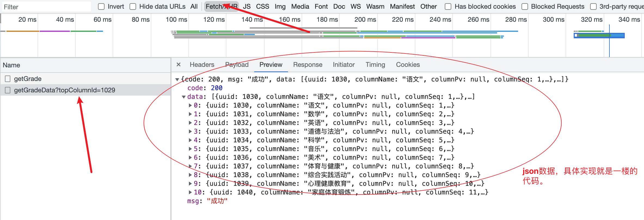
Task: Filter by Fetch/XHR requests
Action: click(222, 7)
